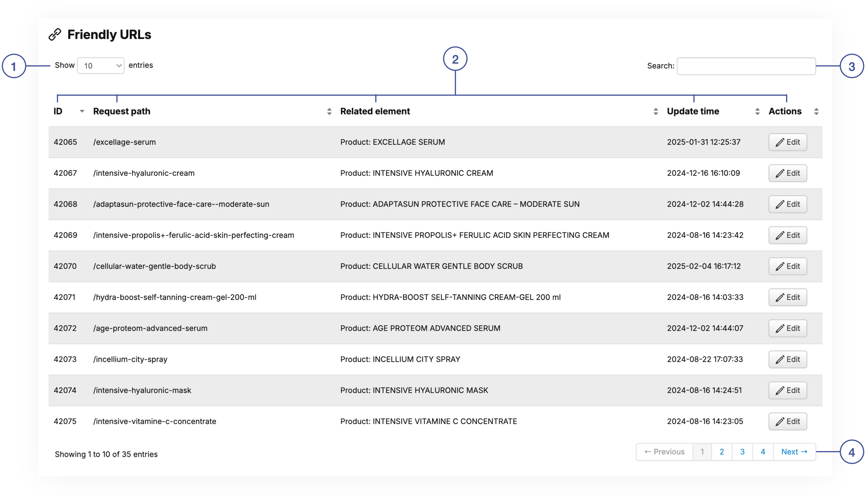
Task: Open the Show entries count dropdown
Action: pos(101,66)
